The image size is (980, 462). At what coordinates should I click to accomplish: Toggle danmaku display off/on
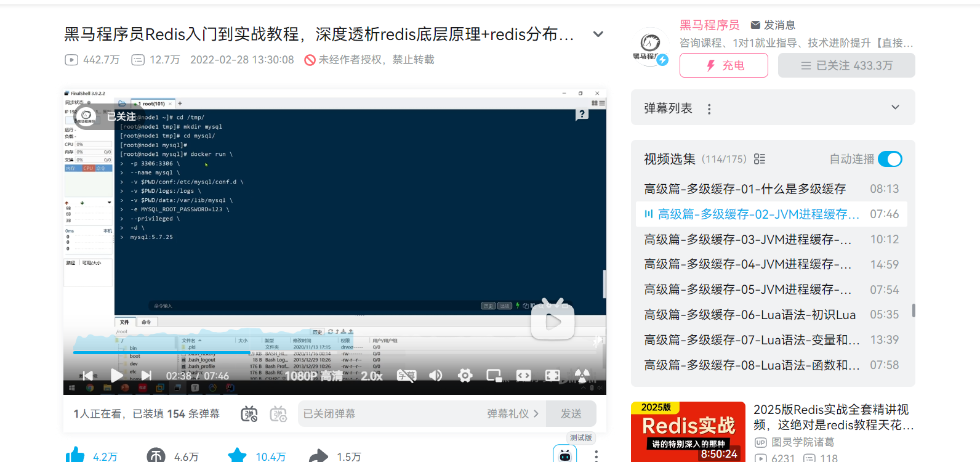[249, 414]
